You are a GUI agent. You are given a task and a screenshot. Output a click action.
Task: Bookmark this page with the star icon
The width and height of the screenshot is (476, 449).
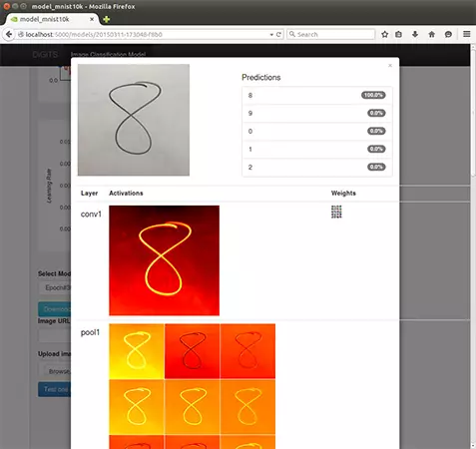click(x=385, y=34)
